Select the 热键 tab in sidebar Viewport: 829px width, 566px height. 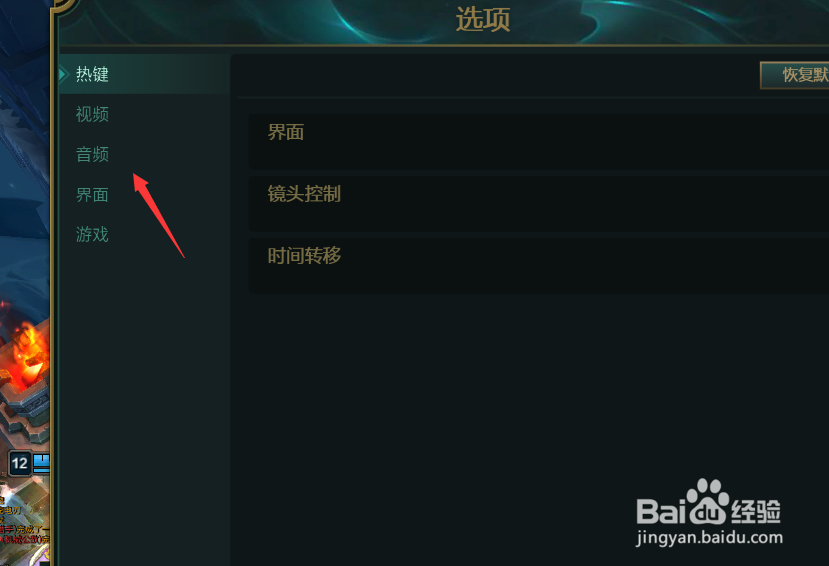[92, 74]
